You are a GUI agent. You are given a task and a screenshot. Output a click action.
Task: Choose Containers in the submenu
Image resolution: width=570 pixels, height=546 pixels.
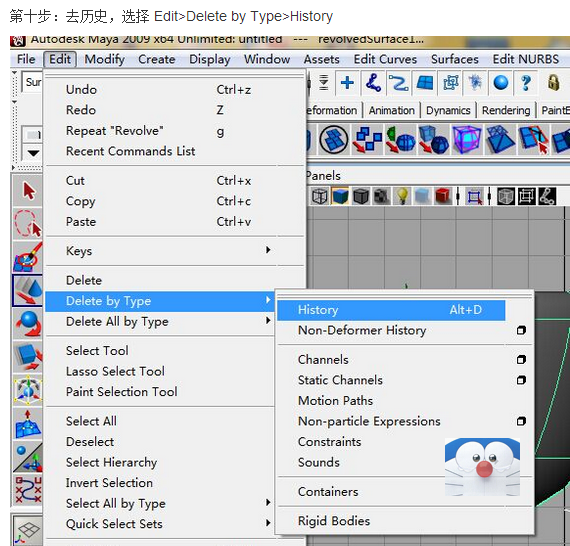328,491
